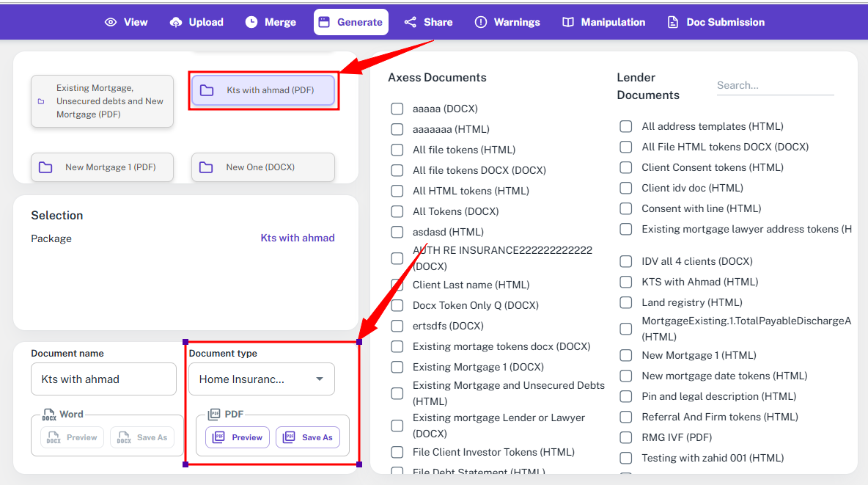Click the eye icon beside View
Image resolution: width=868 pixels, height=485 pixels.
click(111, 22)
